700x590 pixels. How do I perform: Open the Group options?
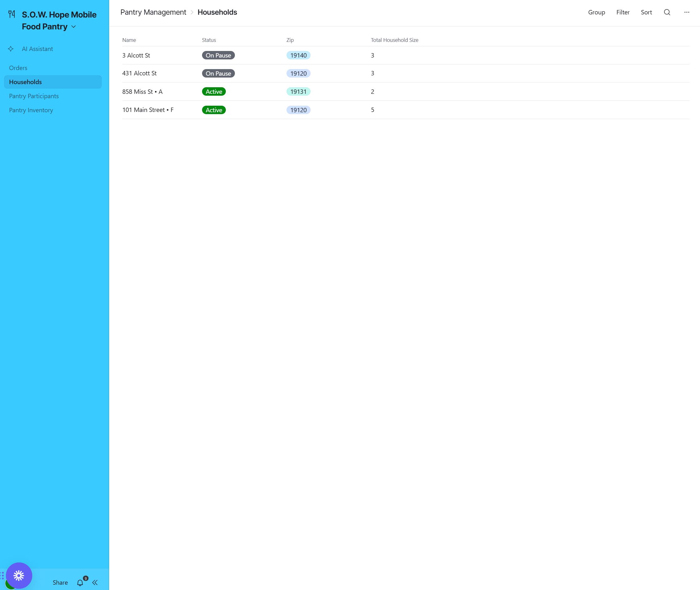[x=596, y=13]
